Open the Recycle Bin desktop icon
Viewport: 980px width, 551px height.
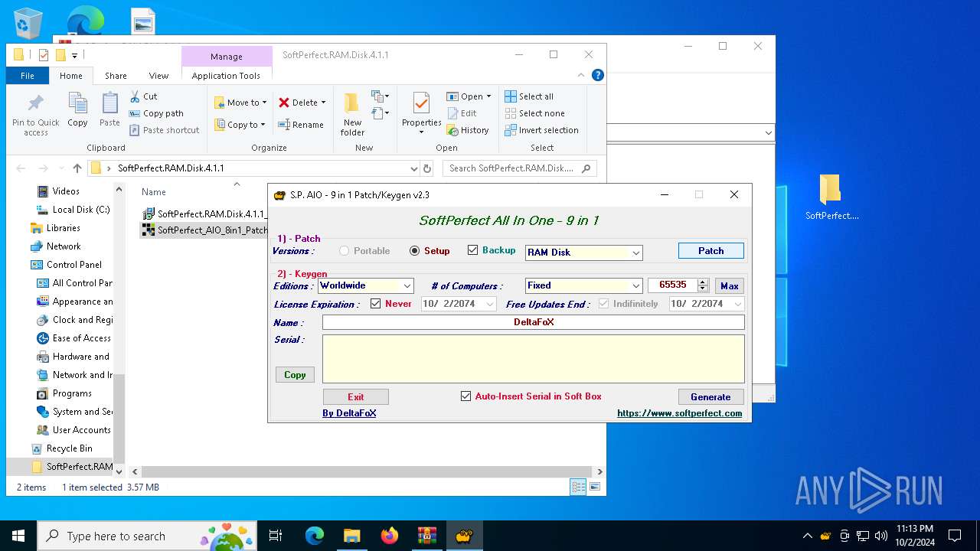coord(28,23)
